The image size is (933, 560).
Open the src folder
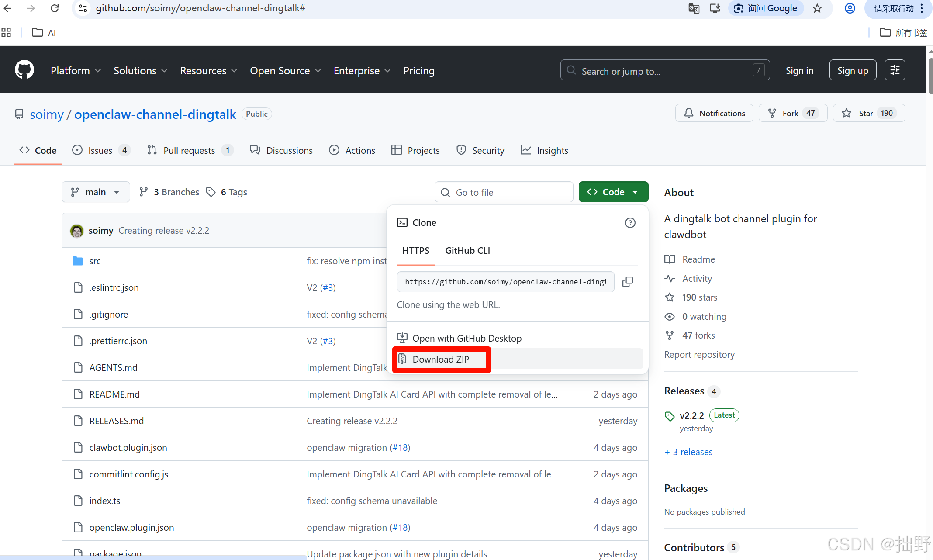95,261
